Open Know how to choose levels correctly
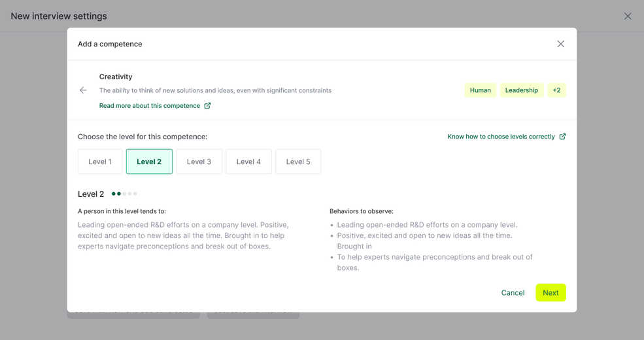Screen dimensions: 644x340 (501, 137)
